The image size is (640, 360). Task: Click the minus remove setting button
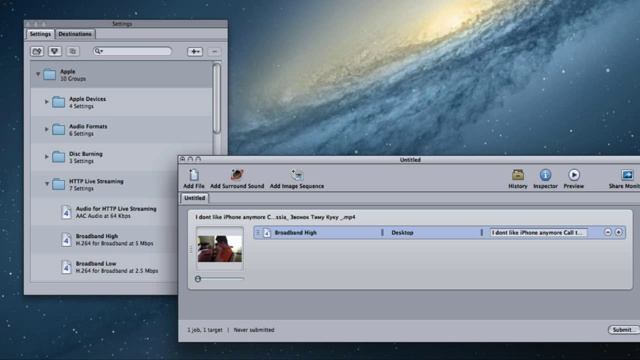214,51
